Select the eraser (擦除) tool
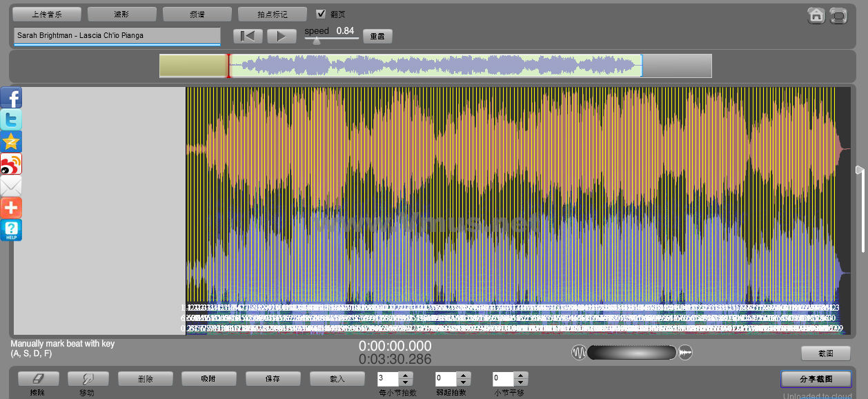The image size is (868, 399). click(38, 378)
